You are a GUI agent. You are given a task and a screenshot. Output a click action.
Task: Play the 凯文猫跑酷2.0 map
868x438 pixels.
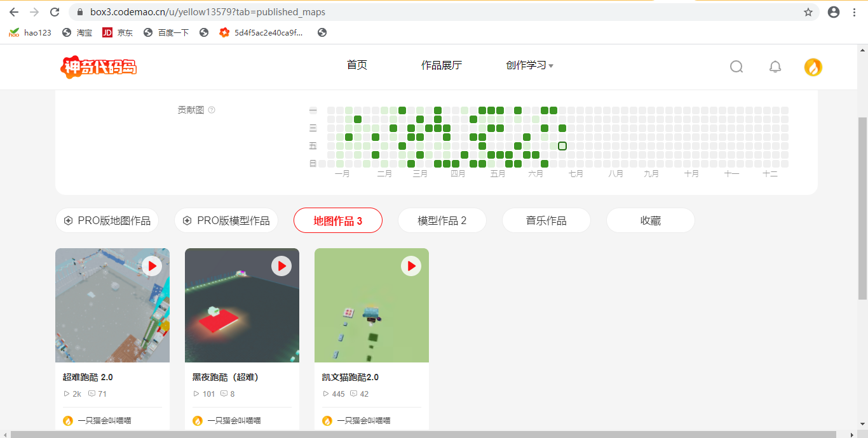pyautogui.click(x=411, y=266)
